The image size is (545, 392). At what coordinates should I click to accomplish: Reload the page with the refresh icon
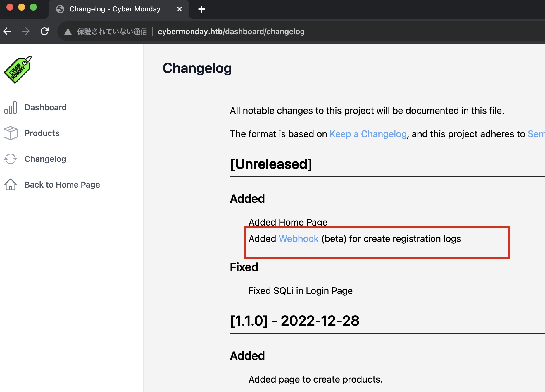click(x=44, y=31)
